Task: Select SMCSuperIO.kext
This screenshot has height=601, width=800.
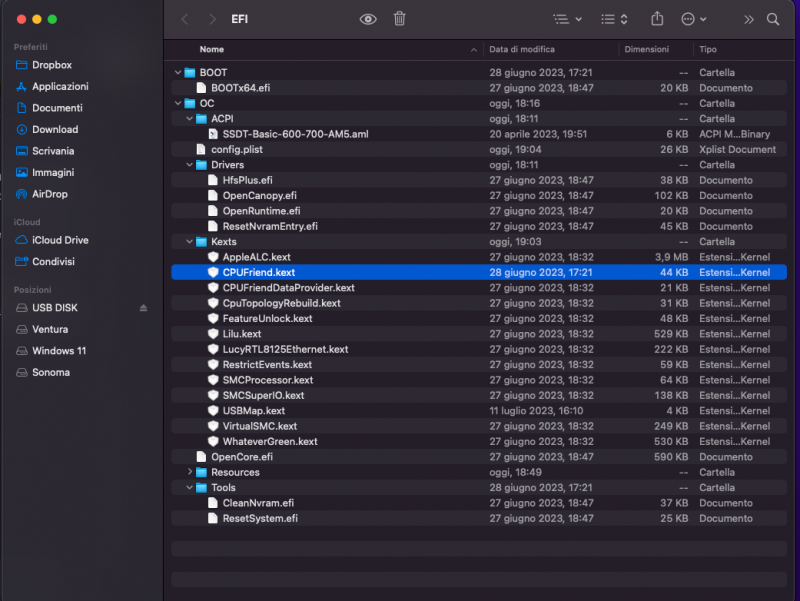Action: click(x=479, y=395)
